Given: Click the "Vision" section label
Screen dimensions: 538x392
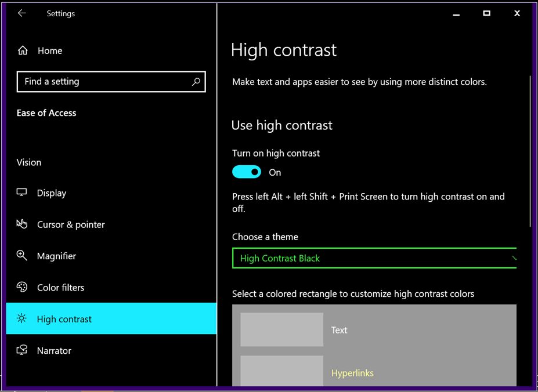Looking at the screenshot, I should [29, 162].
